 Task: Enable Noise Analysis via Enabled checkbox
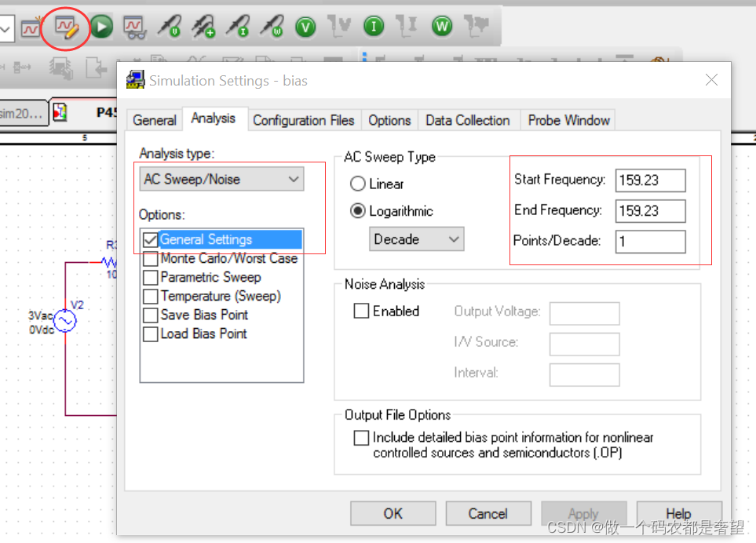pos(361,311)
